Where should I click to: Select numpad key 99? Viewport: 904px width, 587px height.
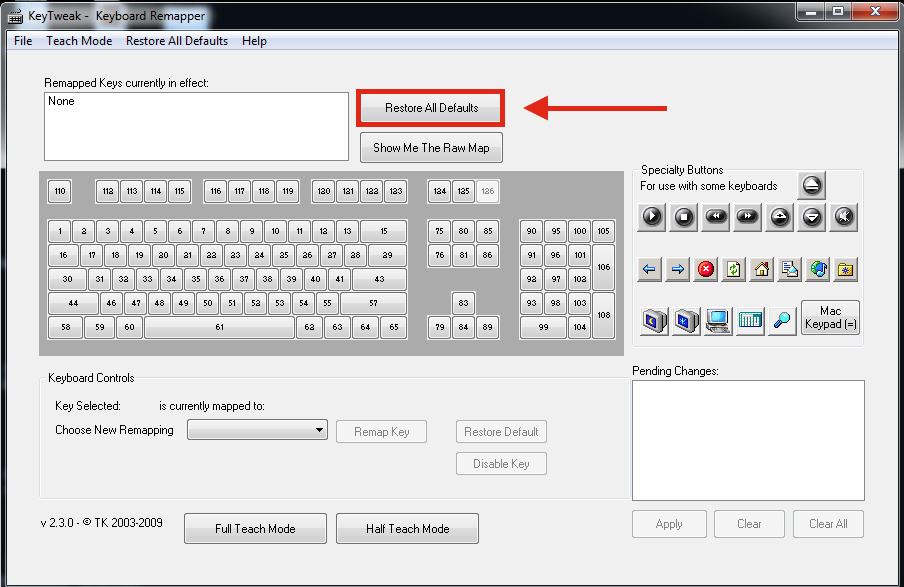click(544, 327)
